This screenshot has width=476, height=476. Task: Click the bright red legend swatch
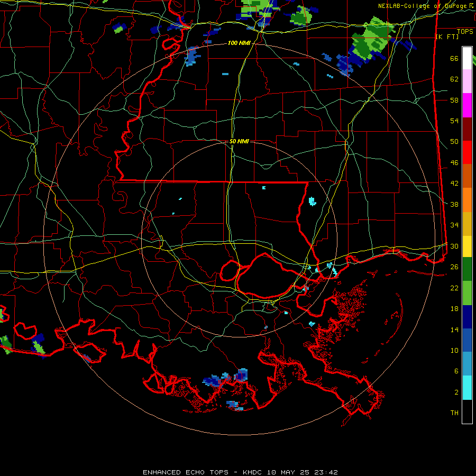[467, 152]
